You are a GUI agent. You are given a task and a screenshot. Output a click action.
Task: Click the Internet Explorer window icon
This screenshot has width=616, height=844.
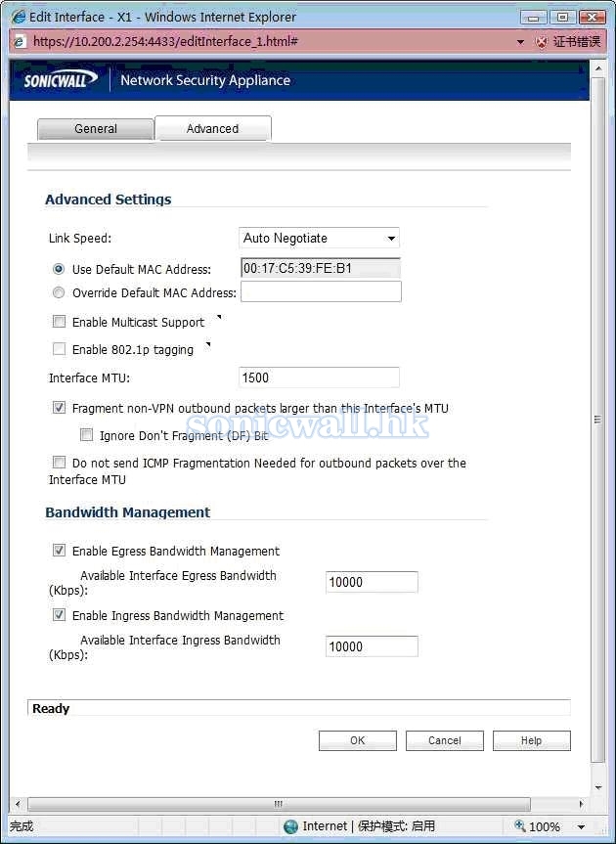click(19, 17)
